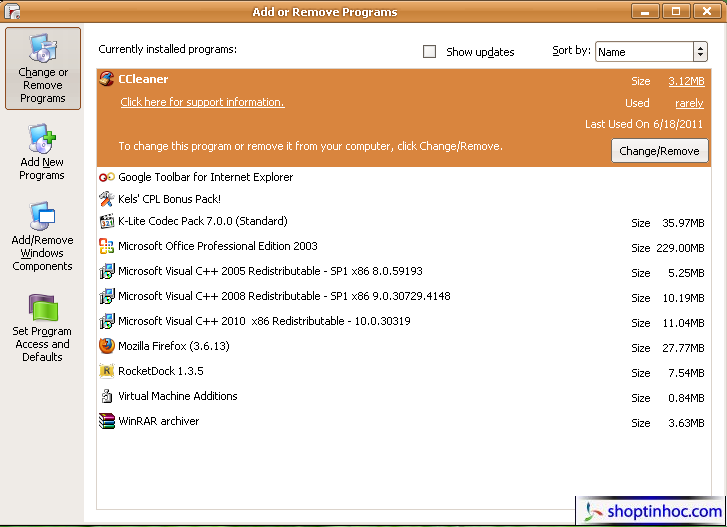
Task: Click the 7.54MB size value
Action: click(x=686, y=373)
